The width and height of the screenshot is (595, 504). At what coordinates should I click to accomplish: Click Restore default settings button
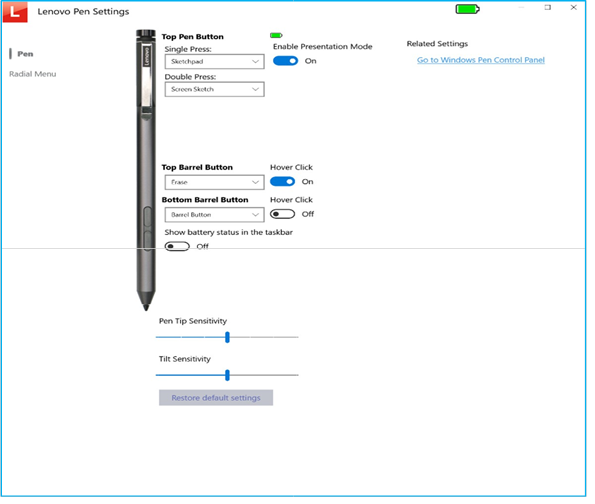[216, 398]
